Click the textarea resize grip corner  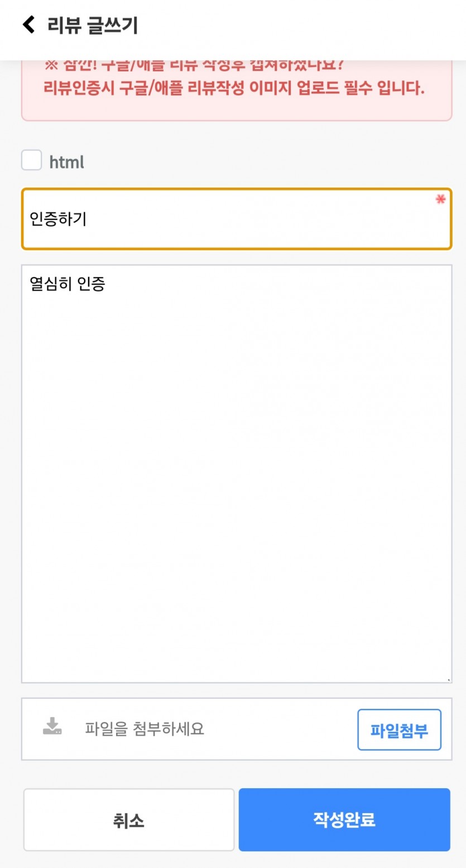tap(448, 680)
